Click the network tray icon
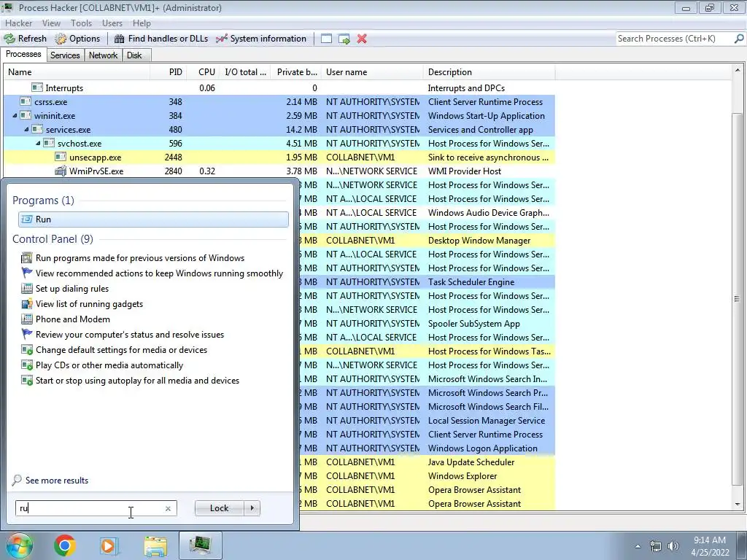The width and height of the screenshot is (747, 560). click(x=656, y=546)
